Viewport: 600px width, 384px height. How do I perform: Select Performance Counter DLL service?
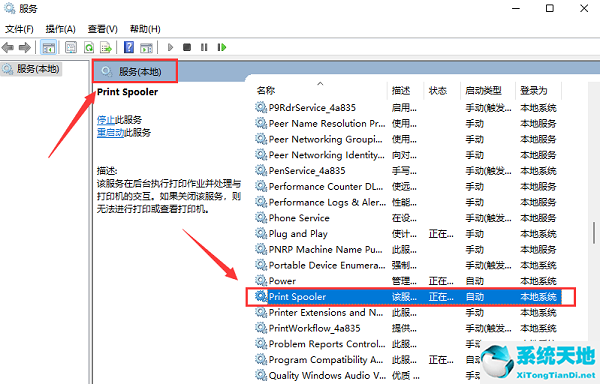coord(408,187)
